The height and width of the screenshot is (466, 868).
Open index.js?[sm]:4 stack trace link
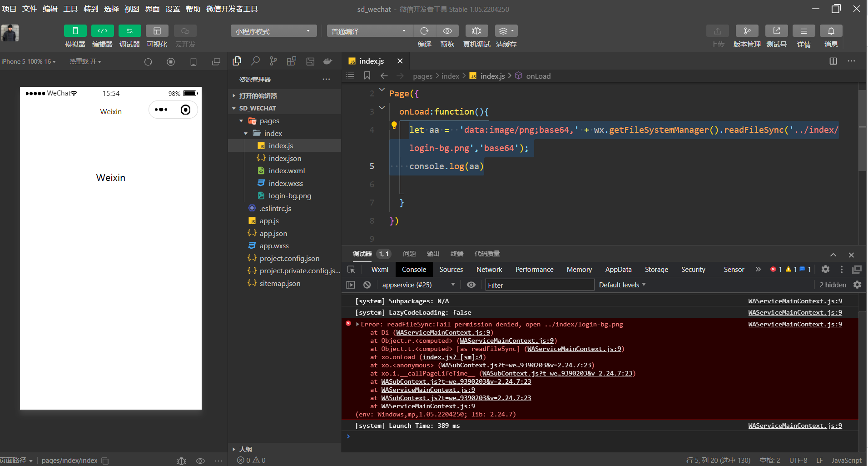[x=452, y=357]
